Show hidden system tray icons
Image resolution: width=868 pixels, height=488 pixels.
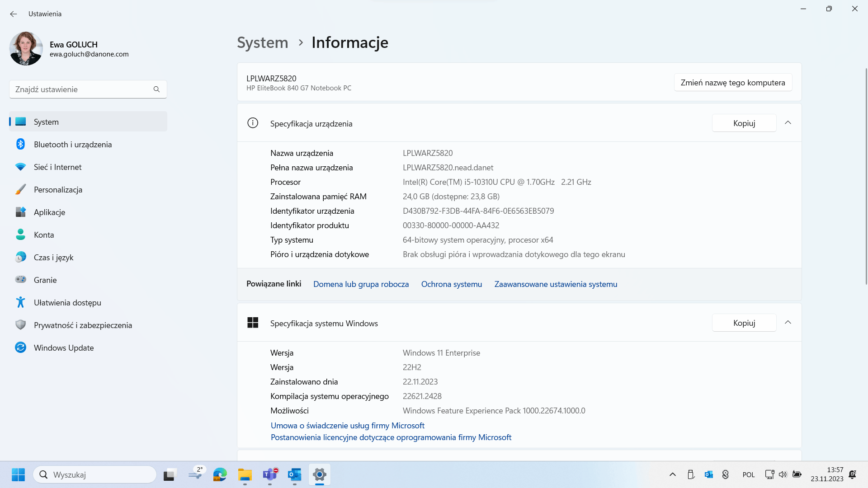click(673, 474)
